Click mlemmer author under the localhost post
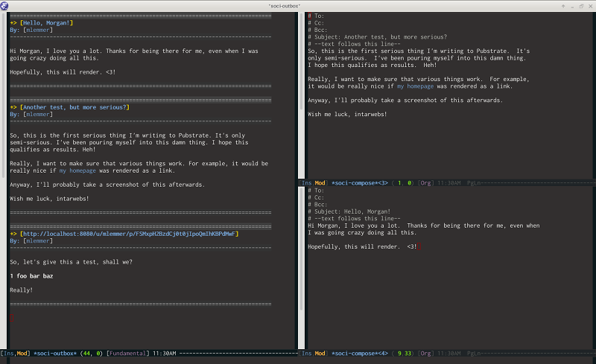This screenshot has height=364, width=596. (x=38, y=241)
